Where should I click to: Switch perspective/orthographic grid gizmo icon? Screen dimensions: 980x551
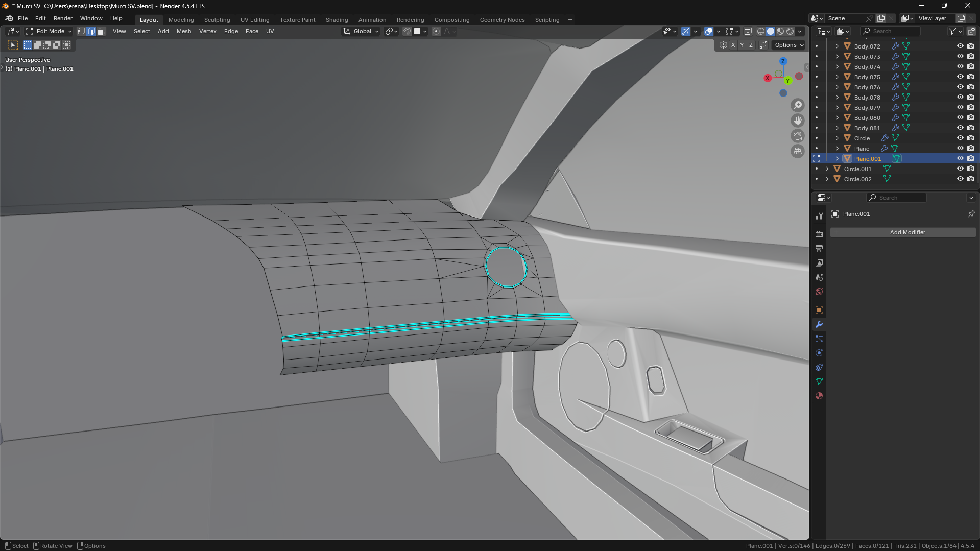pos(797,151)
